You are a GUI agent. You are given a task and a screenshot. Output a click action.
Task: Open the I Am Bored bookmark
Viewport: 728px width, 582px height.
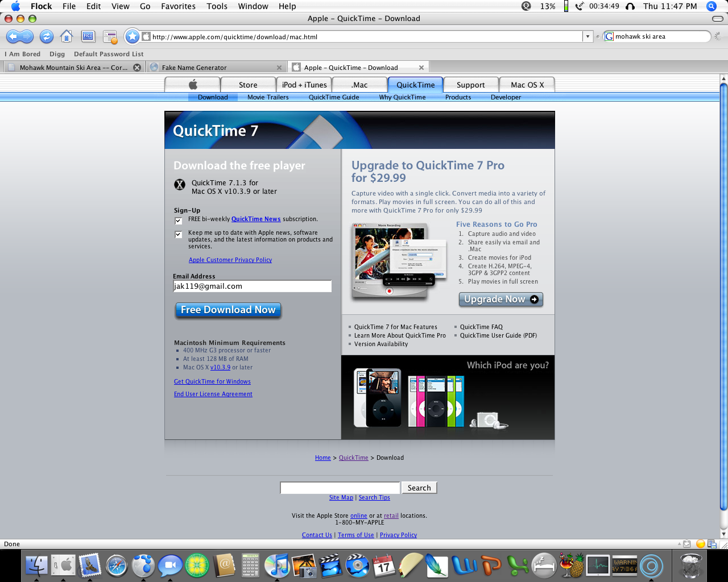[x=23, y=54]
